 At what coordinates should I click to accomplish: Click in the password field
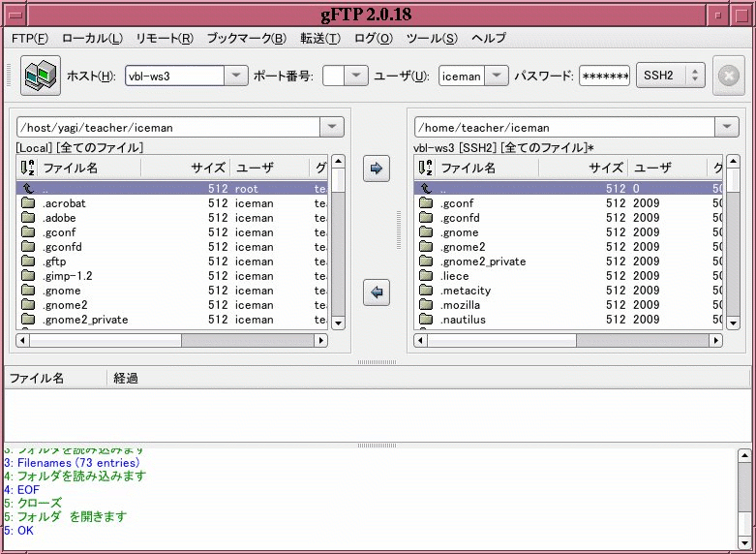[605, 76]
